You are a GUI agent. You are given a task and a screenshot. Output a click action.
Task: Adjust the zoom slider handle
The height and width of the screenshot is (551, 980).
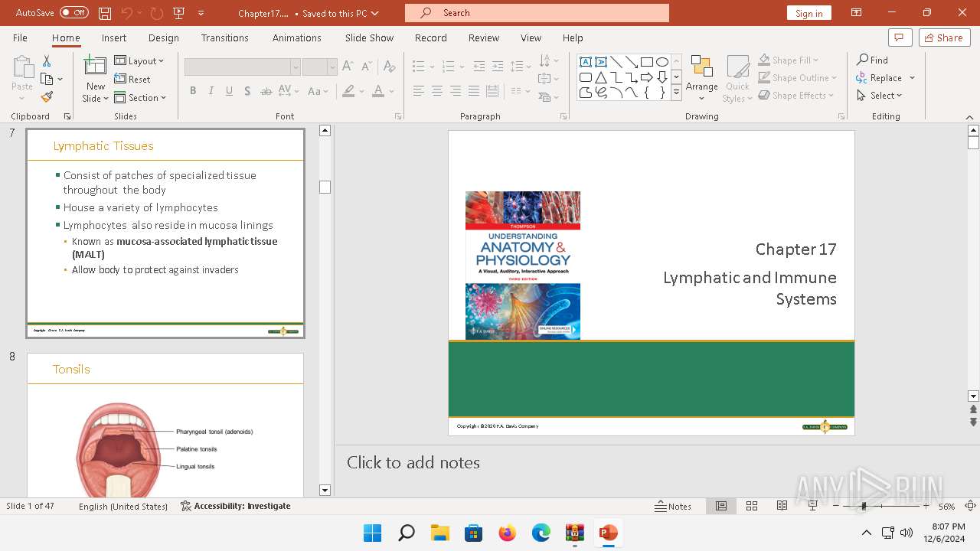click(864, 506)
